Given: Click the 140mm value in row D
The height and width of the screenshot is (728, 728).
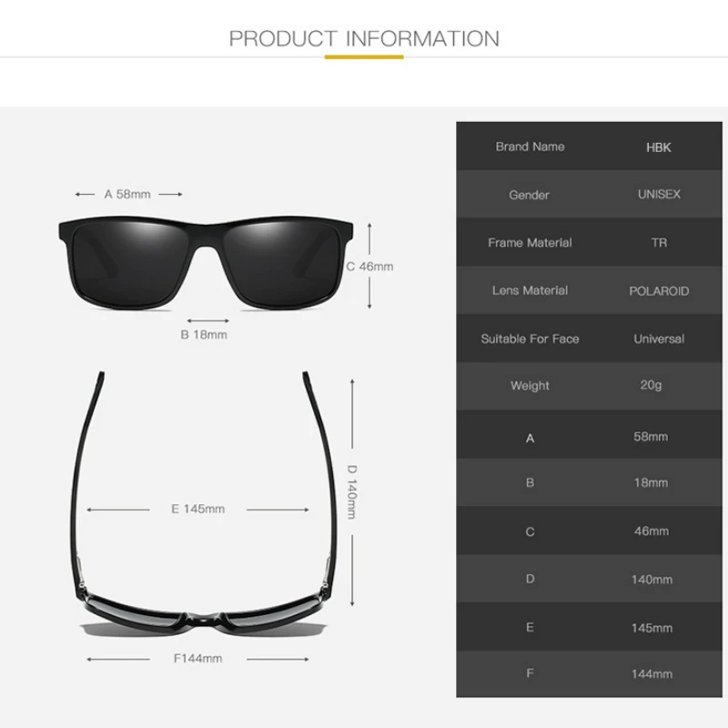Looking at the screenshot, I should pos(652,580).
